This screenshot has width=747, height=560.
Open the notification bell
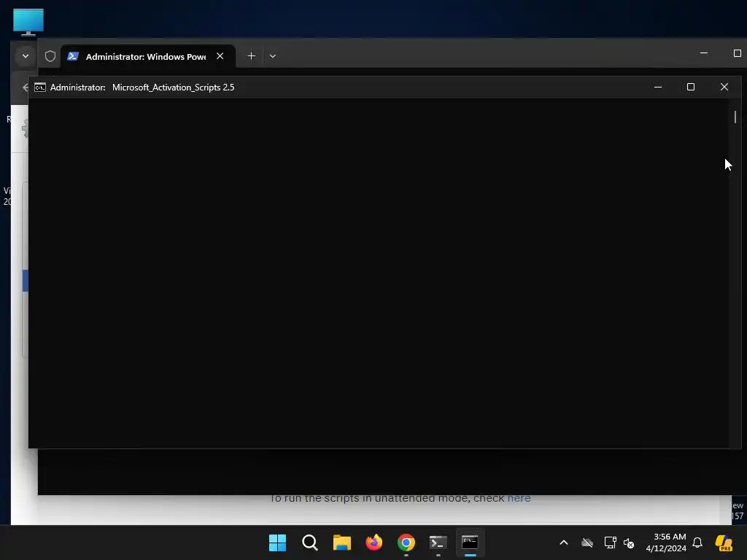click(x=697, y=542)
